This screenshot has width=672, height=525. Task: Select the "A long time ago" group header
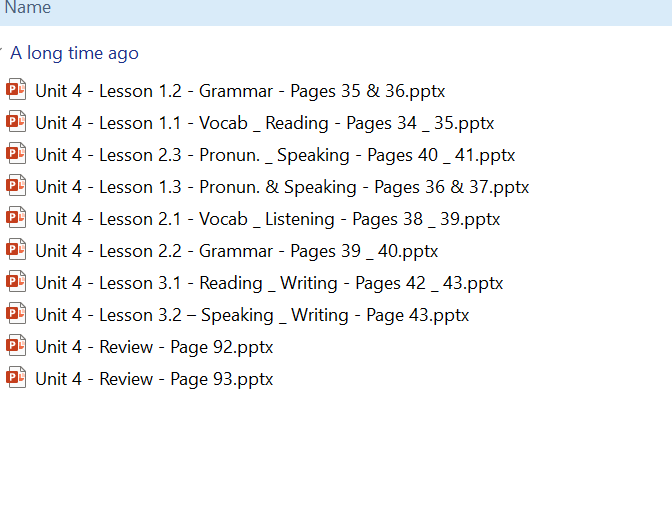[x=74, y=53]
